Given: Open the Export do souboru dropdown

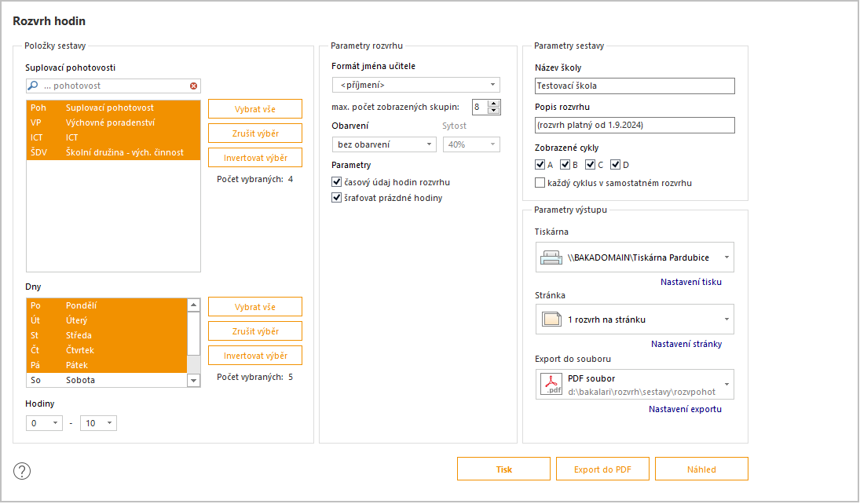Looking at the screenshot, I should (x=635, y=384).
